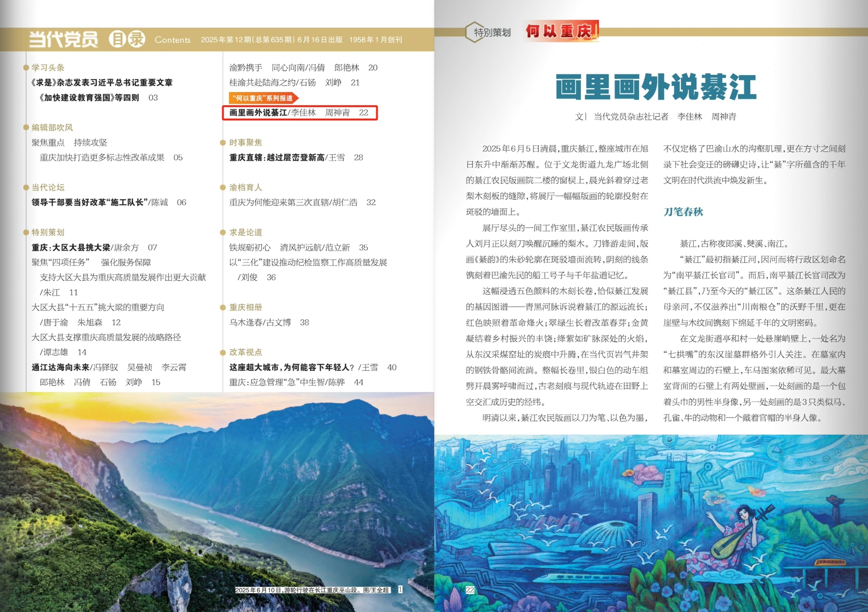Click the Yangtze gorge landscape photo

(217, 498)
